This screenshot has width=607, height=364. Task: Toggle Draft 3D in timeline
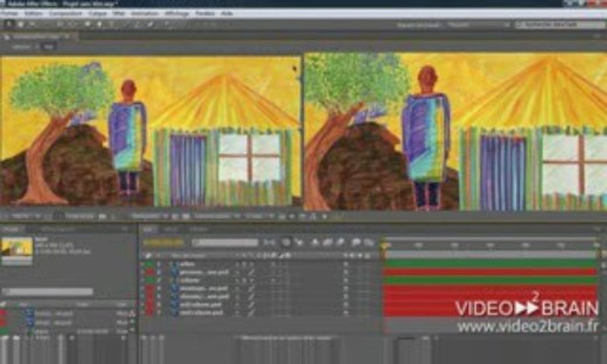coord(298,243)
